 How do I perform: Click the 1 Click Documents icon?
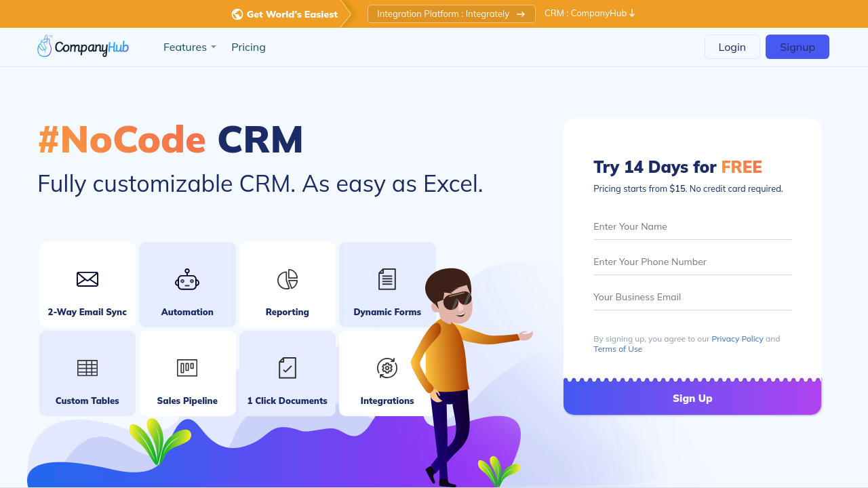[288, 368]
